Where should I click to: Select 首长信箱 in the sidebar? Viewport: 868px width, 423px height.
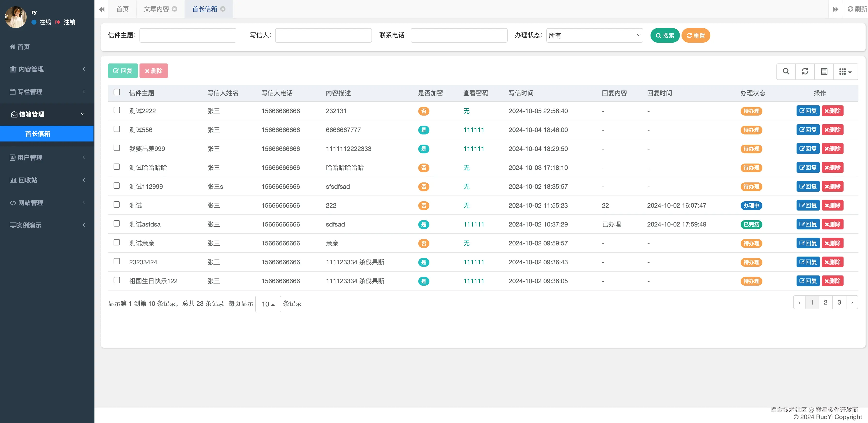(x=38, y=134)
